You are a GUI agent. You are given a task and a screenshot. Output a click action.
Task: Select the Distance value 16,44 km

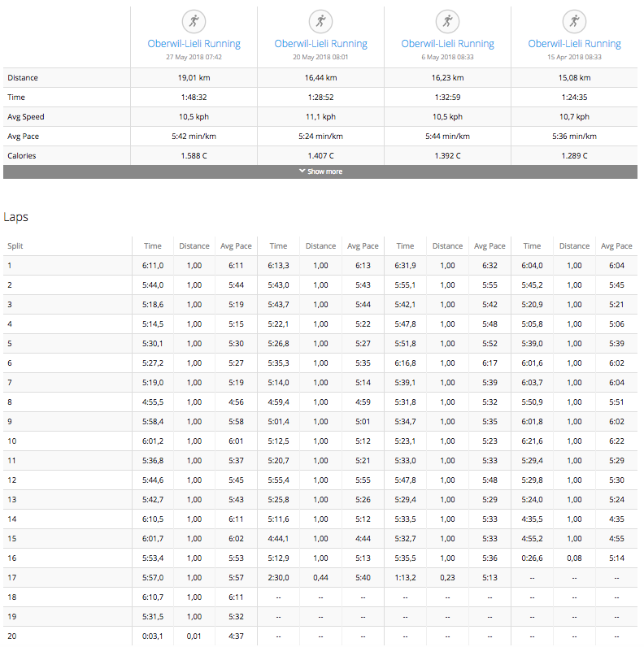[320, 77]
